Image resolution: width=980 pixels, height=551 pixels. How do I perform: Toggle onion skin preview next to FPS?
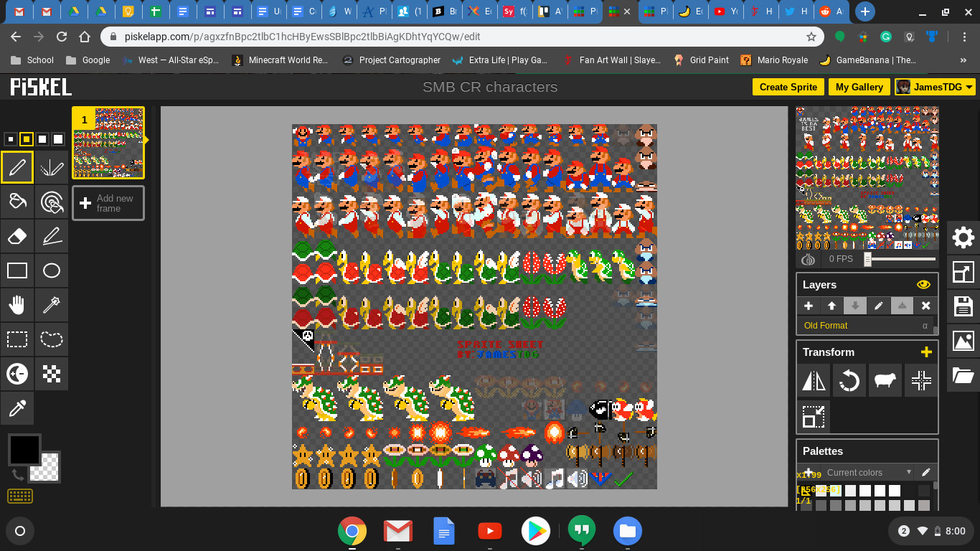click(x=808, y=258)
